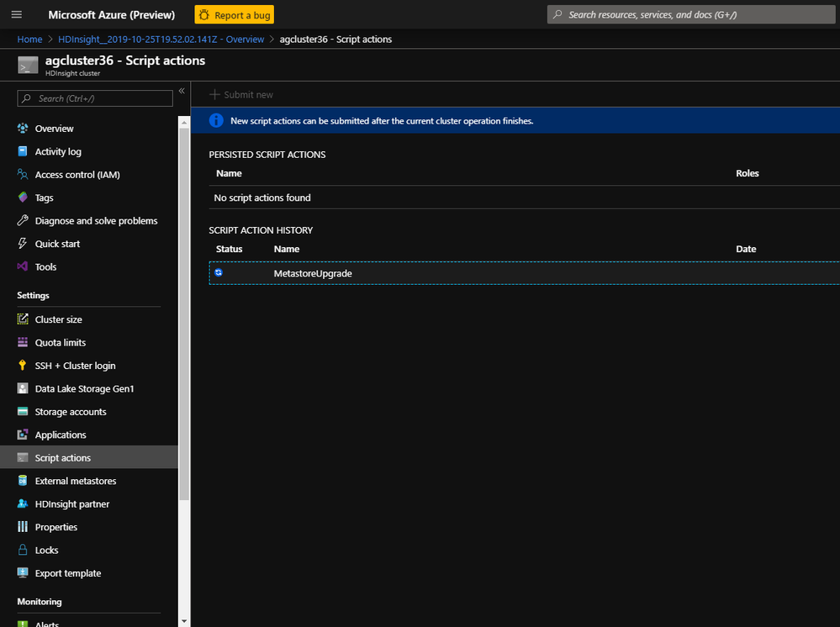Click the bug icon in Report a bug
The width and height of the screenshot is (840, 627).
204,15
